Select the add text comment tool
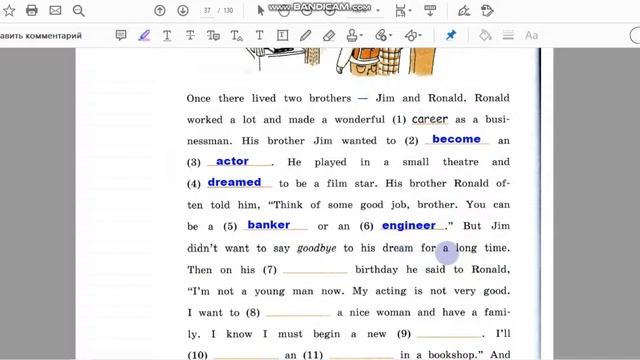640x360 pixels. 260,36
